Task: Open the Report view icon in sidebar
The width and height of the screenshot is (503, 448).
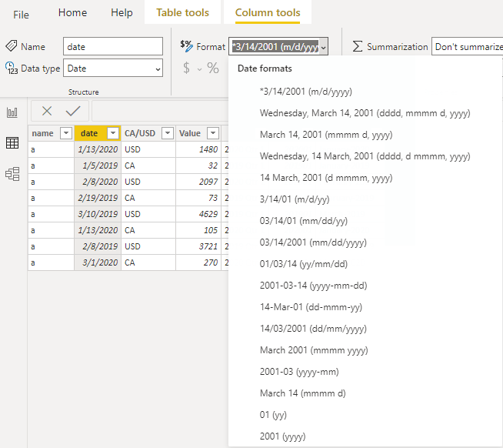Action: click(12, 112)
